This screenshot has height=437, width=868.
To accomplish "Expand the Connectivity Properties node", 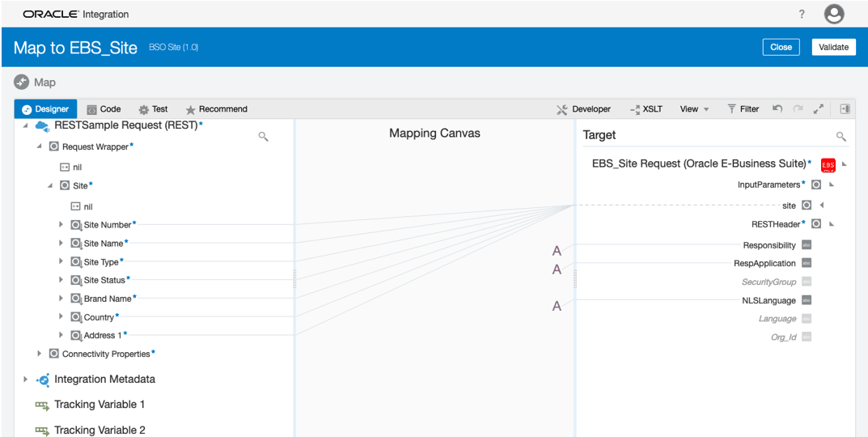I will [39, 354].
